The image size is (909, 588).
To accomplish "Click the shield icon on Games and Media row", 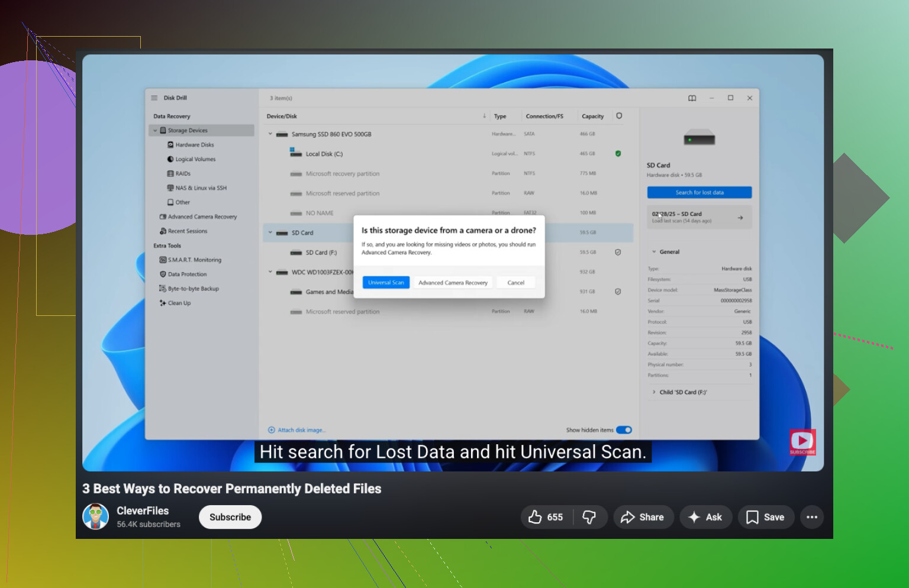I will click(618, 292).
